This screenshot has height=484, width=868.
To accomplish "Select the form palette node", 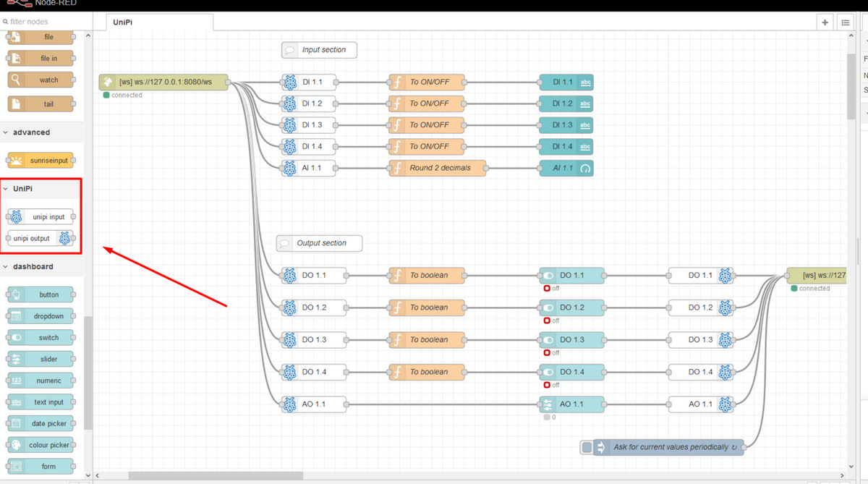I will [41, 467].
